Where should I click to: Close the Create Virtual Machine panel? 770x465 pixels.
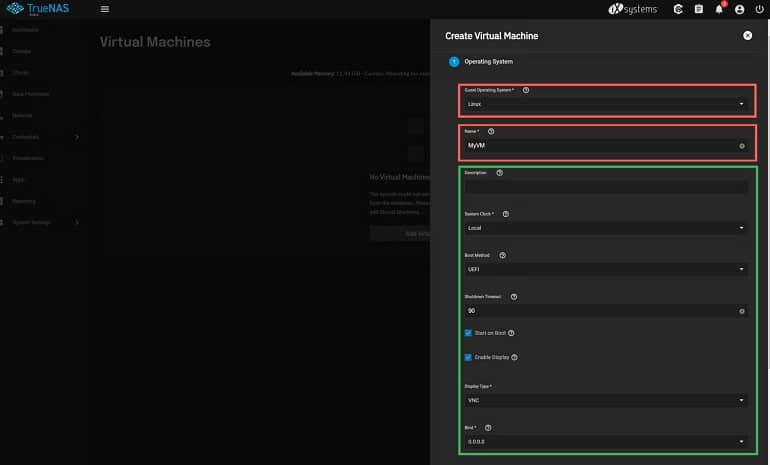747,35
